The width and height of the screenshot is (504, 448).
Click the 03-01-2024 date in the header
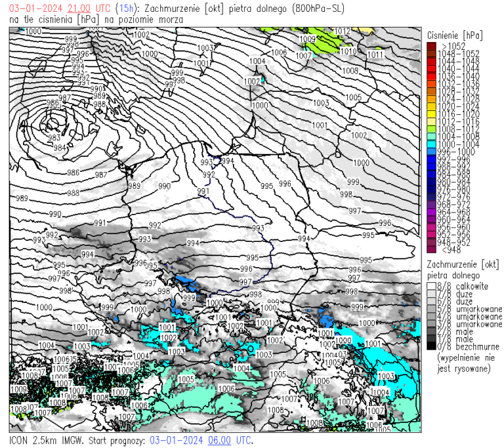tap(32, 9)
